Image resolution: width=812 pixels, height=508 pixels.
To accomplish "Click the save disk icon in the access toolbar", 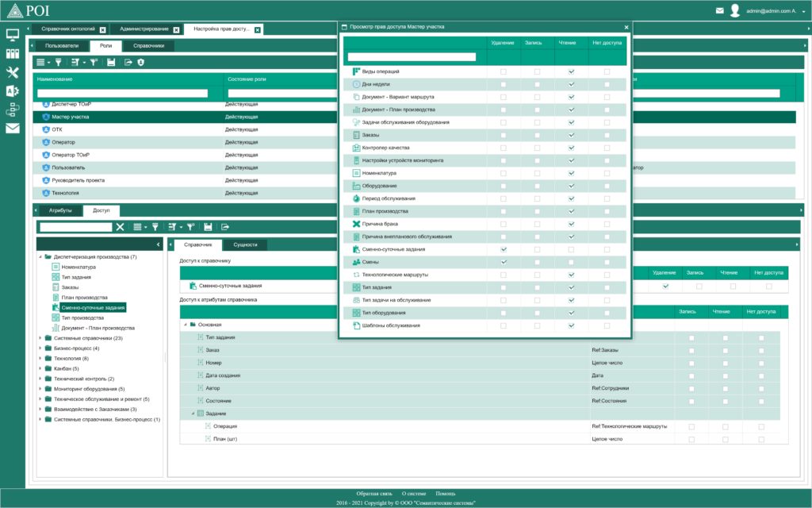I will (208, 226).
